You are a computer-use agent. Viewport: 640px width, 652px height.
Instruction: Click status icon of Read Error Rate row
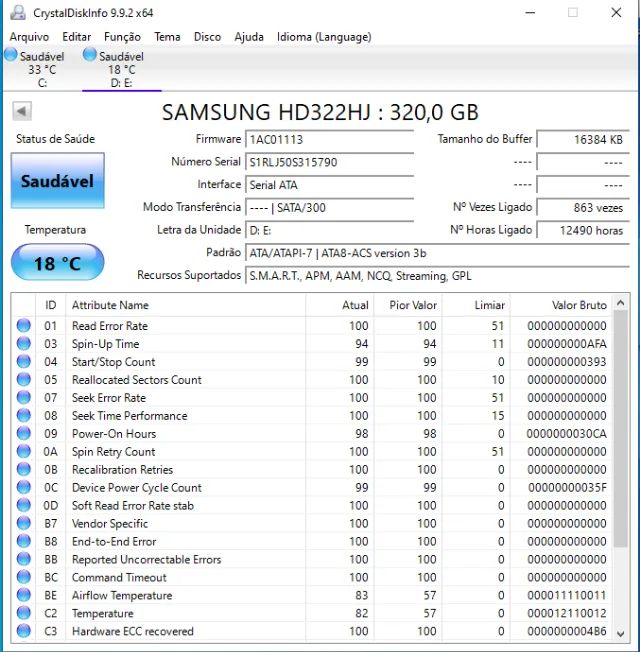(24, 326)
